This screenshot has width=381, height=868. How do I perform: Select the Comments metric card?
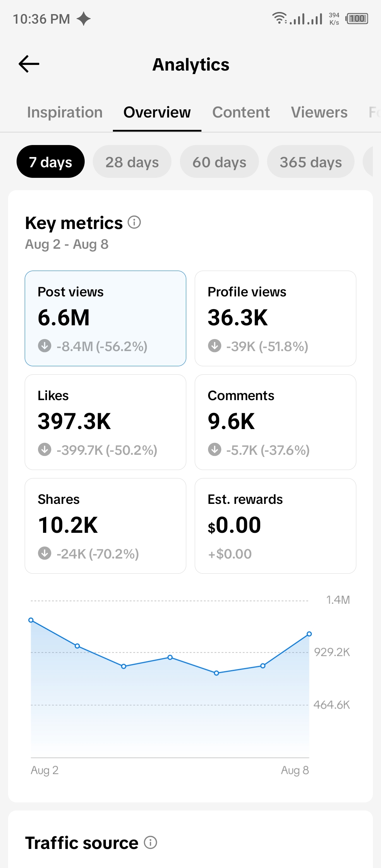[276, 422]
